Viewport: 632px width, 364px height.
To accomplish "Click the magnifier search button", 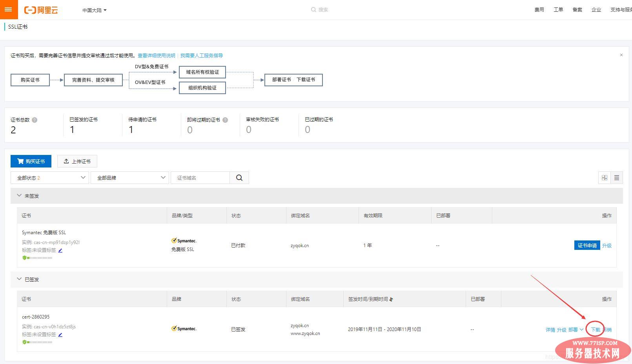I will point(239,178).
